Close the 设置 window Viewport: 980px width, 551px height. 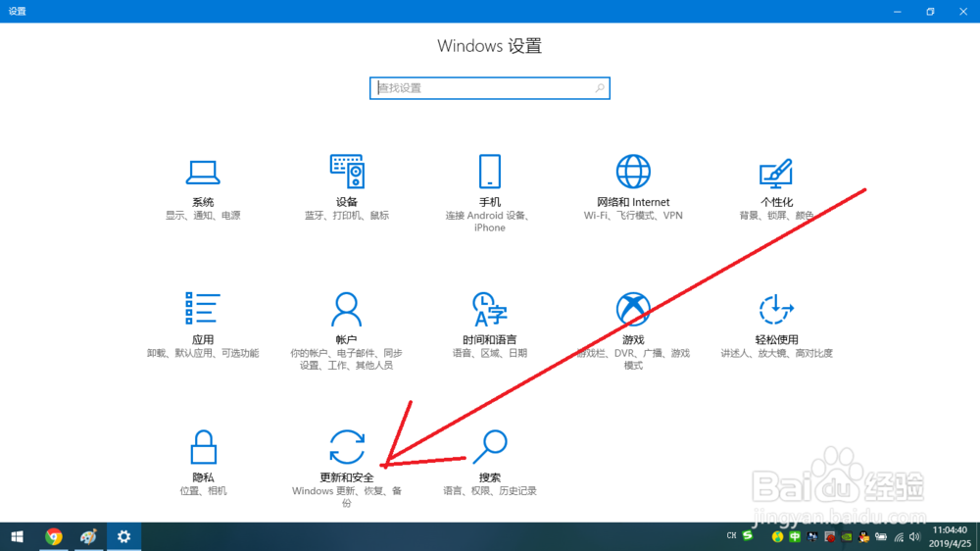coord(963,11)
